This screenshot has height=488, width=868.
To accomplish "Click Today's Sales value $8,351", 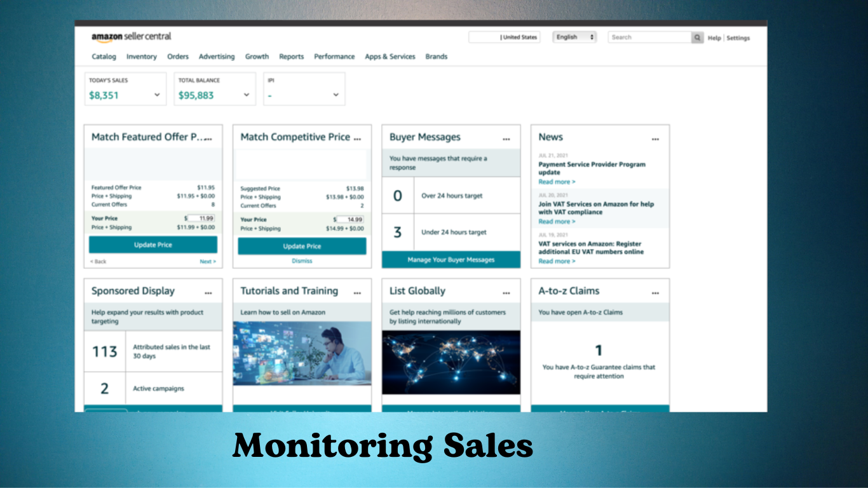I will tap(104, 95).
